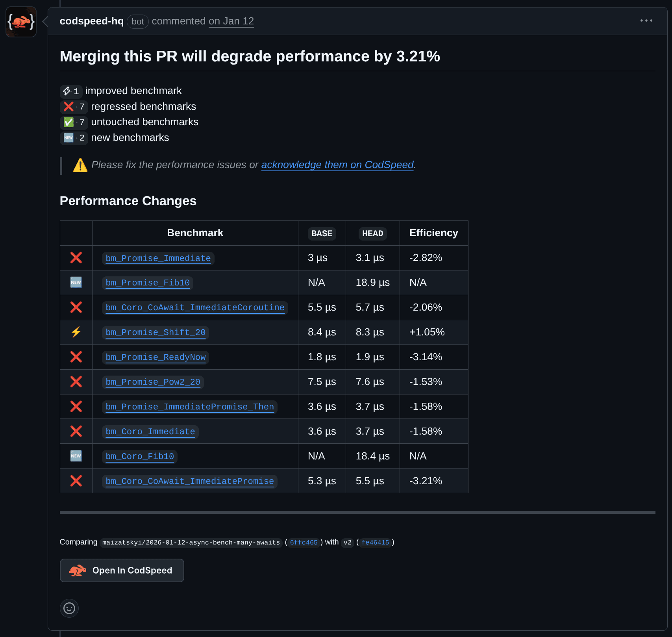Screen dimensions: 672x637
Task: Click the NEW badge beside bm_Coro_Fib10
Action: point(76,456)
